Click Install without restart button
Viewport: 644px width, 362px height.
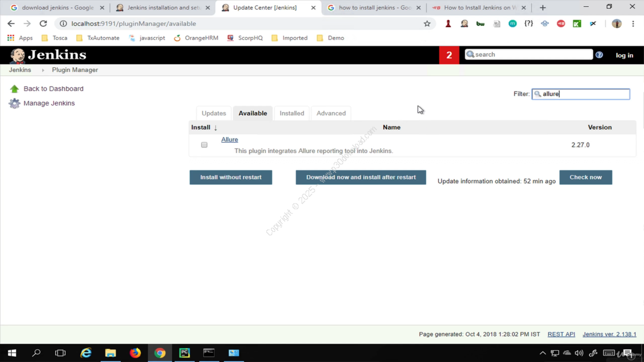tap(231, 177)
